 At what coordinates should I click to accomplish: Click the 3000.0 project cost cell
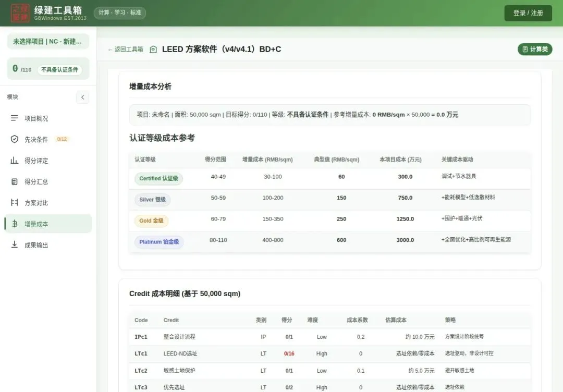(405, 240)
